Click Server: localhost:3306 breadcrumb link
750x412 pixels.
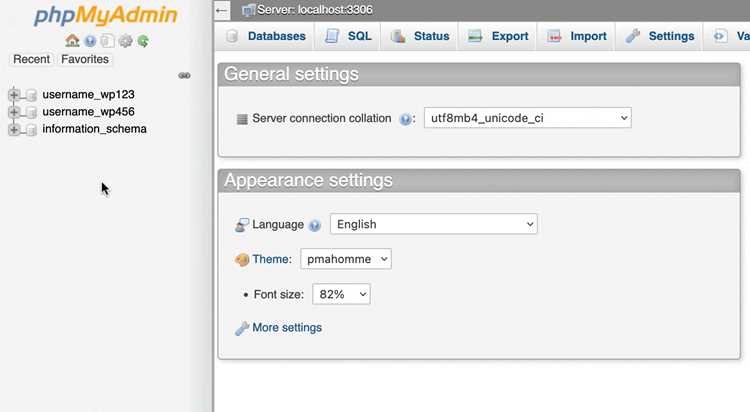315,10
